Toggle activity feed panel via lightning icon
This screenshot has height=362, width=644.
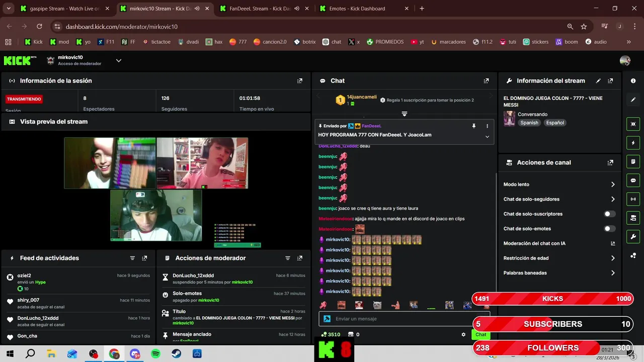point(633,143)
